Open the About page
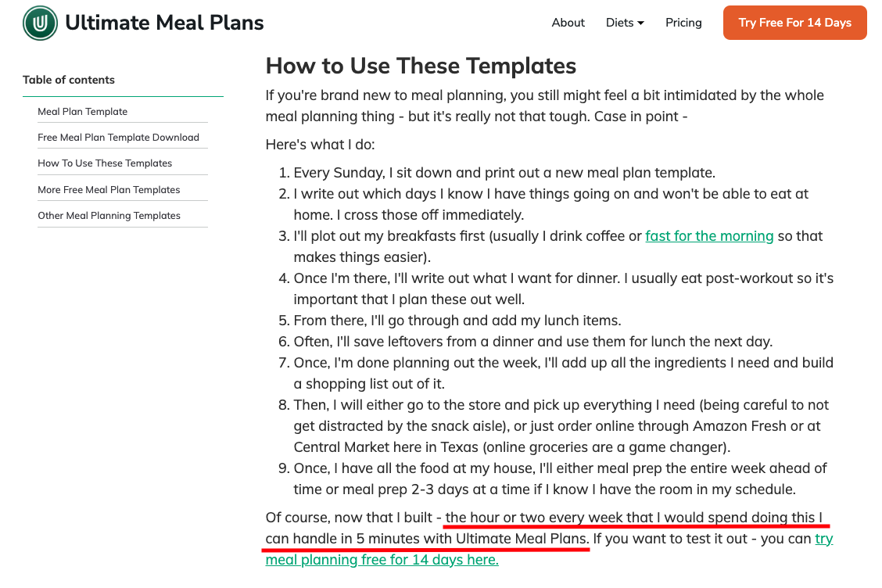The width and height of the screenshot is (882, 588). click(x=568, y=23)
